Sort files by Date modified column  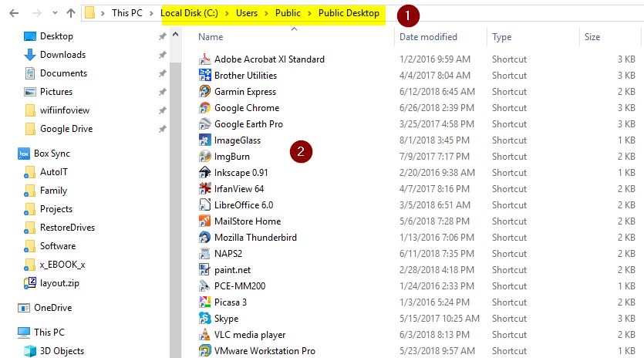(x=428, y=37)
